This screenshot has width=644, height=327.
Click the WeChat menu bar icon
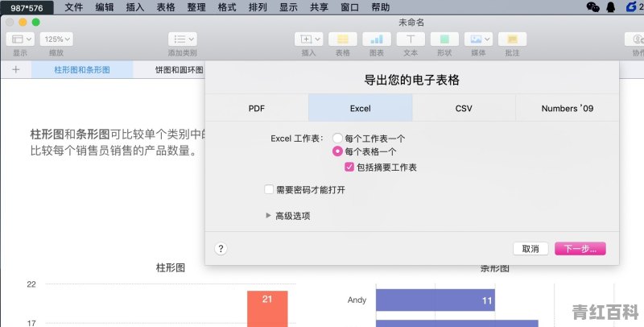(592, 7)
